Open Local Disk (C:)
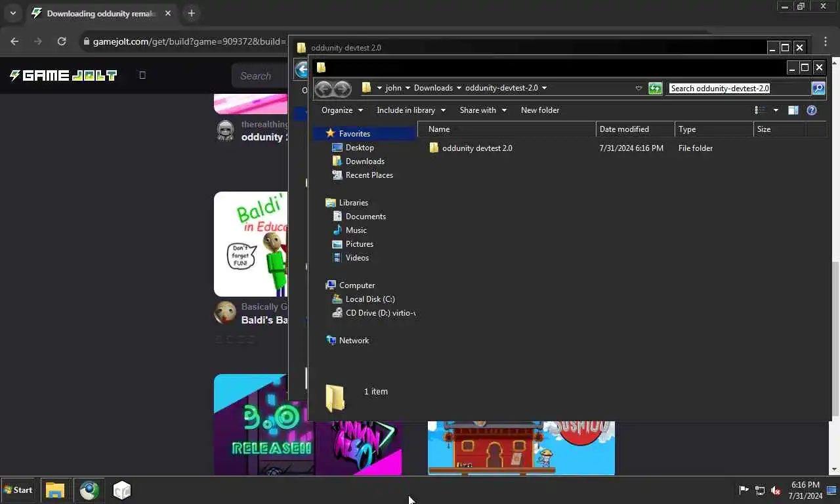Image resolution: width=840 pixels, height=504 pixels. tap(370, 299)
